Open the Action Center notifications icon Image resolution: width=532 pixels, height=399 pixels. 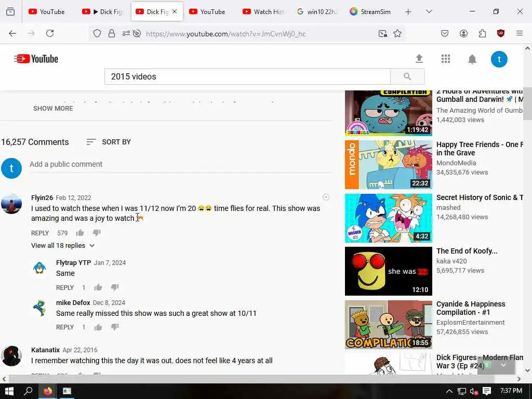[487, 391]
